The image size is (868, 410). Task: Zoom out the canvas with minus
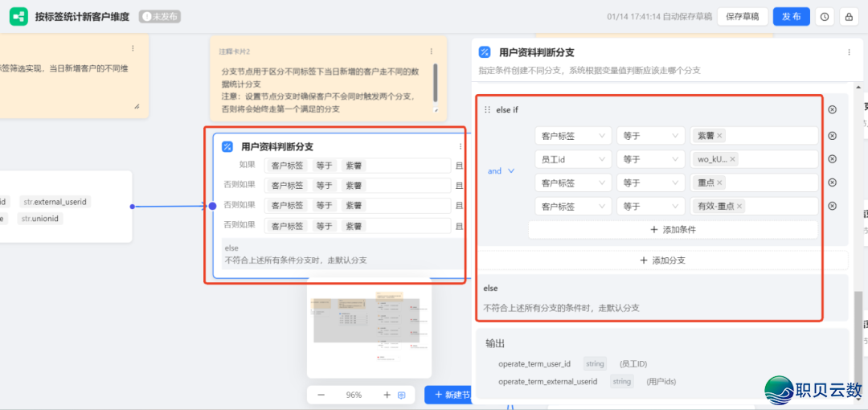pyautogui.click(x=321, y=395)
